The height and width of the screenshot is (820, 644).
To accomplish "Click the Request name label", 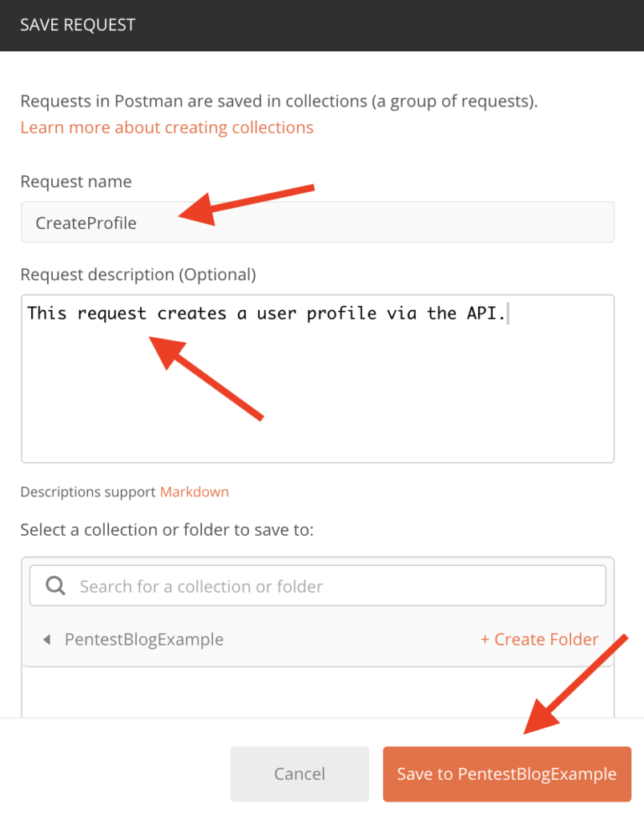I will [x=76, y=182].
